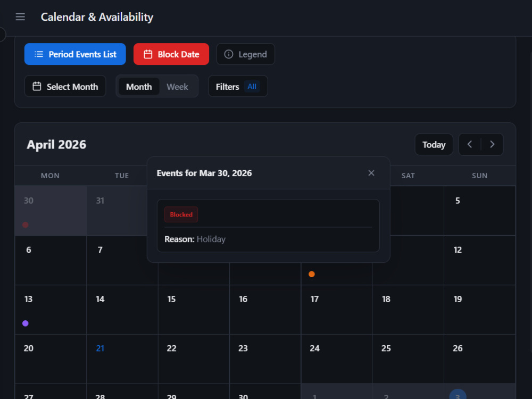Screen dimensions: 532x399
Task: Select April 6 on the calendar
Action: pos(51,260)
